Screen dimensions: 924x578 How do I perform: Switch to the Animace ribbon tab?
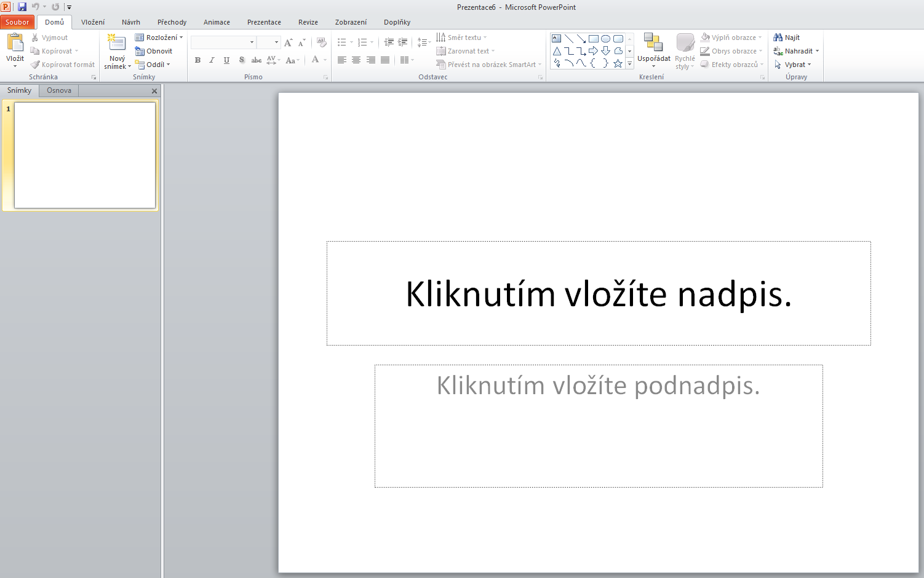coord(217,22)
